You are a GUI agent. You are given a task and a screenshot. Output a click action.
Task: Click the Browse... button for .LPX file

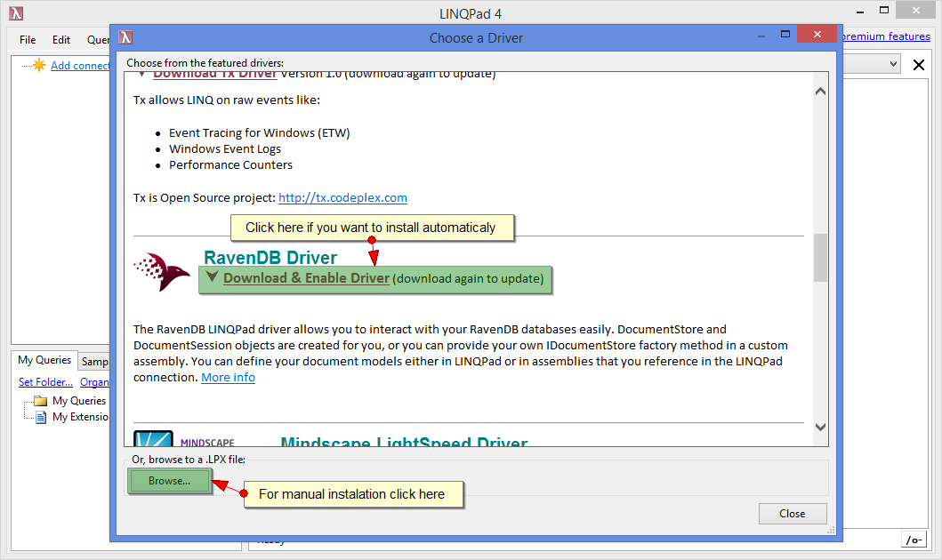pyautogui.click(x=169, y=481)
